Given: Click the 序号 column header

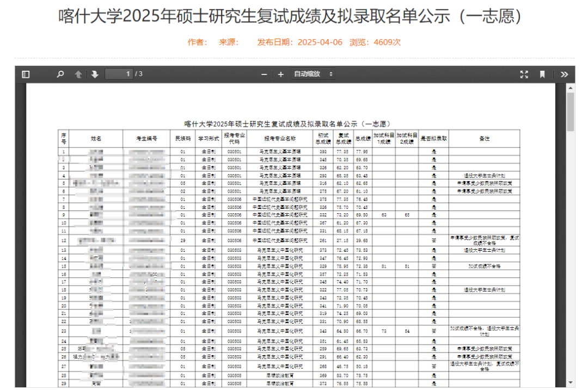Looking at the screenshot, I should point(64,139).
